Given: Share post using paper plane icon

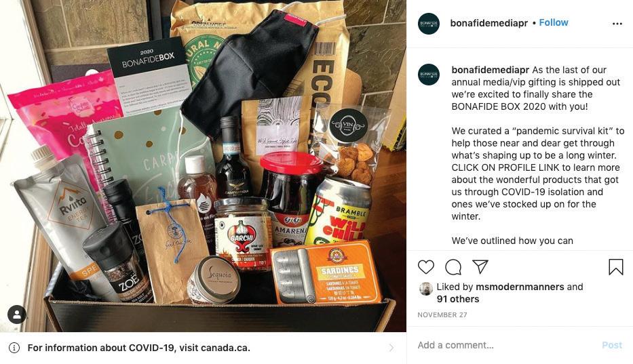Looking at the screenshot, I should pos(480,267).
